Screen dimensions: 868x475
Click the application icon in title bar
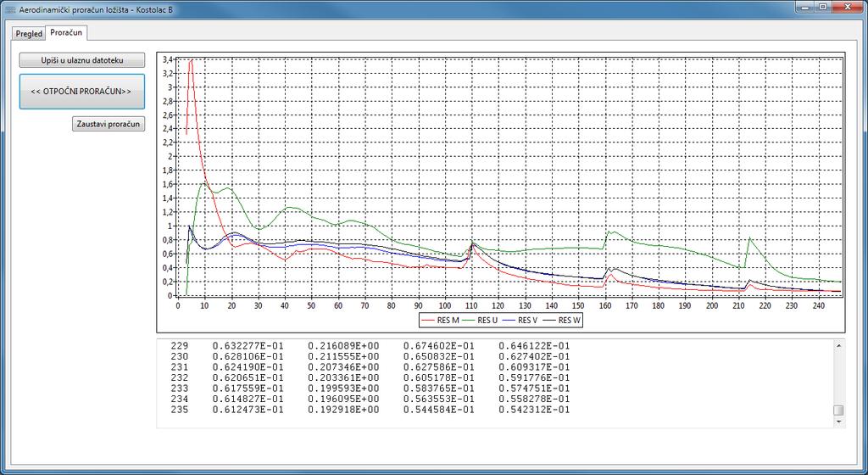10,9
